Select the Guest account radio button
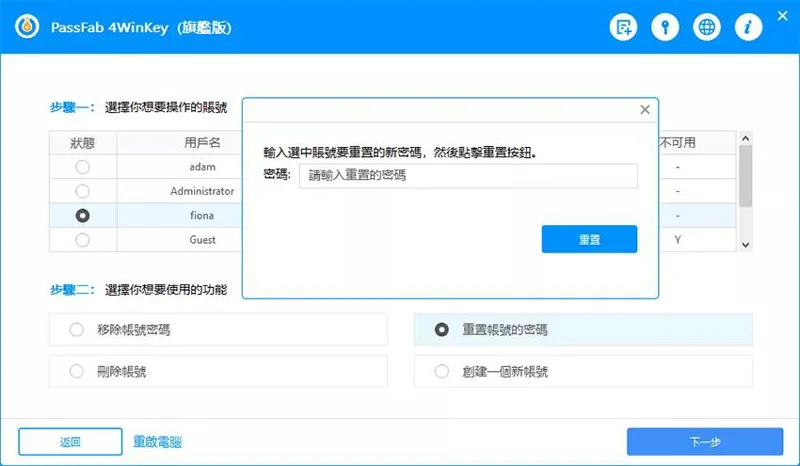800x466 pixels. (82, 240)
